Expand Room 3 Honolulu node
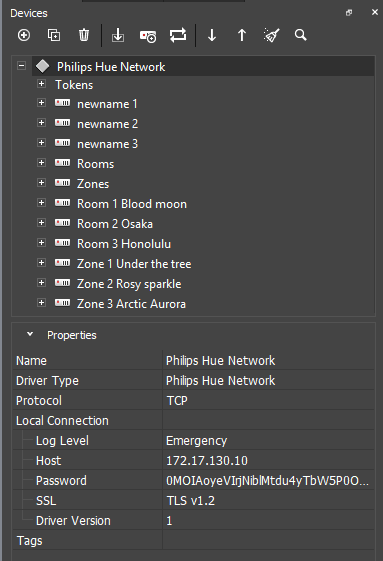Screen dimensions: 383x561 42,243
